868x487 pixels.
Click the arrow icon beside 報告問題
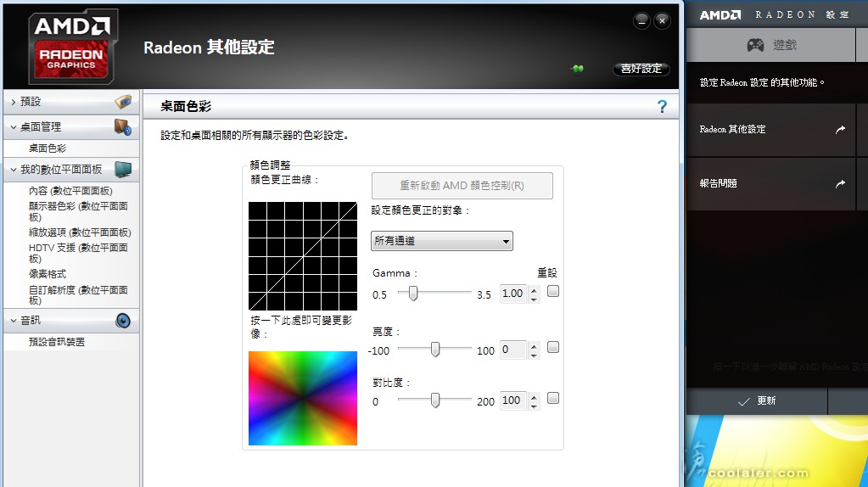(840, 184)
